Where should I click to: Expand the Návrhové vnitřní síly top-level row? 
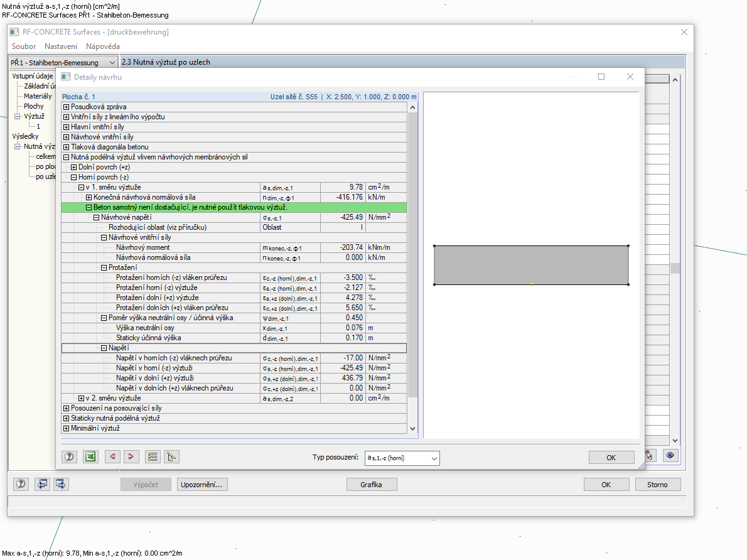point(66,137)
